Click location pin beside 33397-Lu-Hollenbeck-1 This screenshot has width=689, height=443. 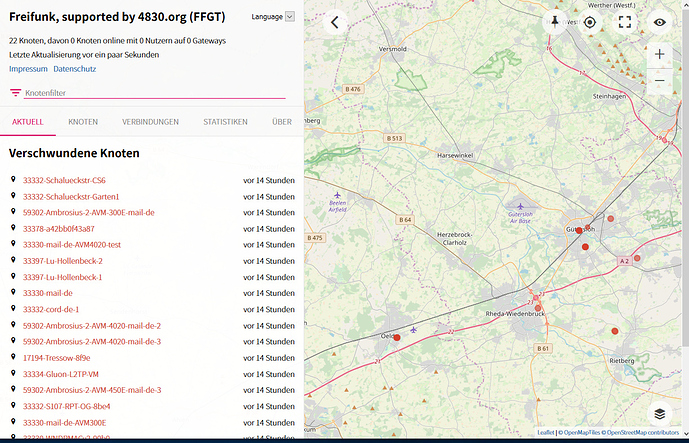pos(13,276)
